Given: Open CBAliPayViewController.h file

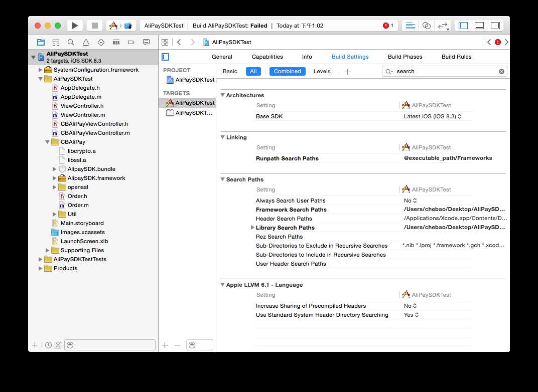Looking at the screenshot, I should click(94, 124).
